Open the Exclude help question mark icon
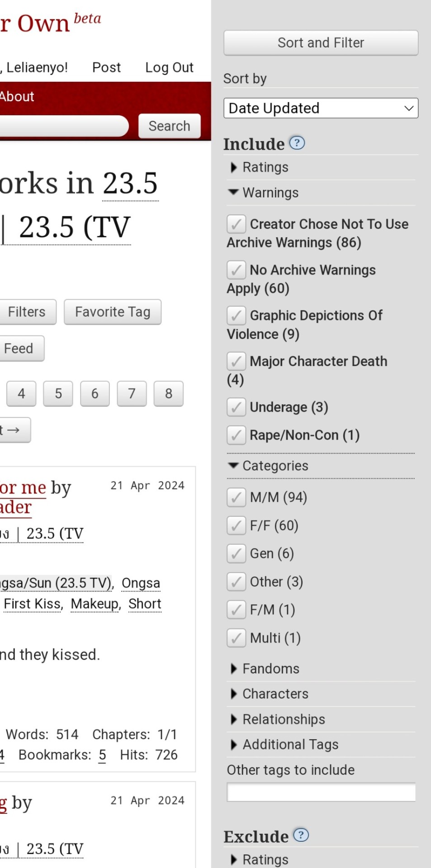Image resolution: width=431 pixels, height=868 pixels. coord(301,835)
